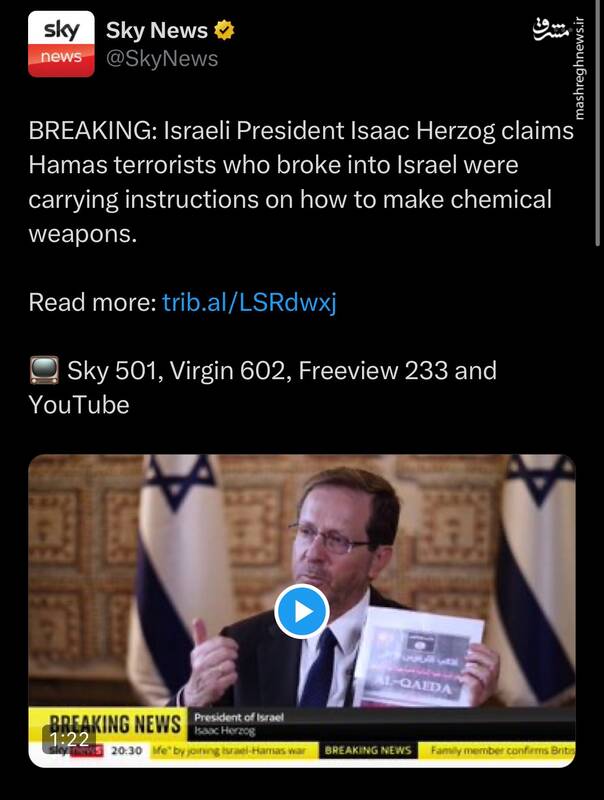Click the gold verified badge
Screen dimensions: 604x800
(x=224, y=30)
